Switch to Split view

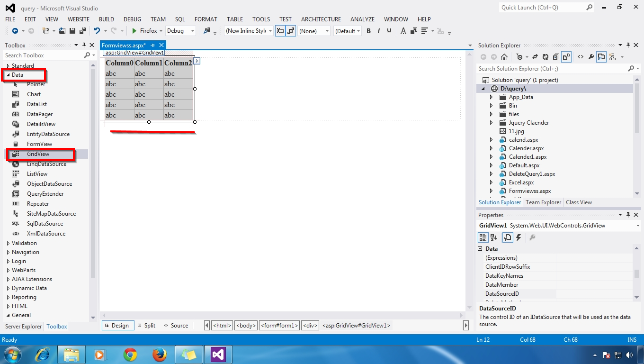(x=146, y=326)
